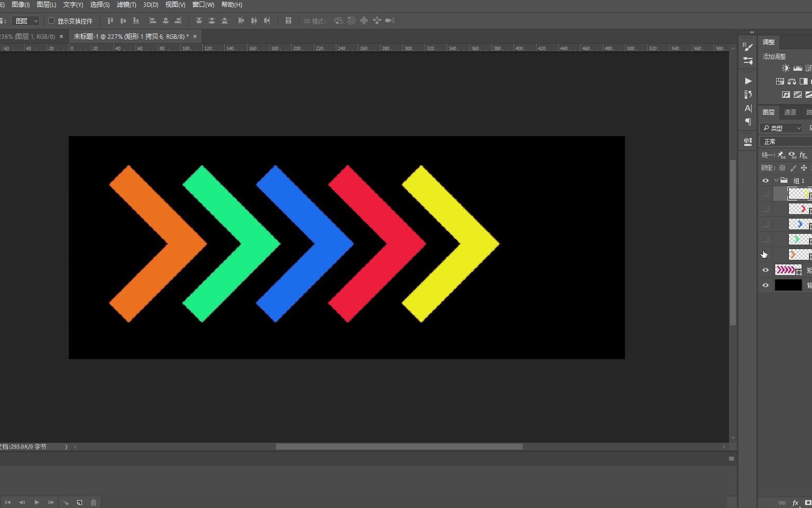The image size is (812, 508).
Task: Add a Color Balance adjustment
Action: (x=791, y=82)
